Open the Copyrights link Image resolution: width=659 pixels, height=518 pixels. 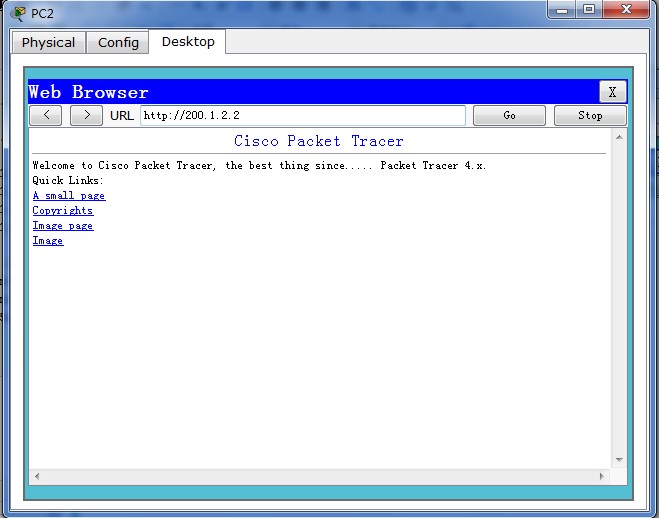pyautogui.click(x=63, y=210)
